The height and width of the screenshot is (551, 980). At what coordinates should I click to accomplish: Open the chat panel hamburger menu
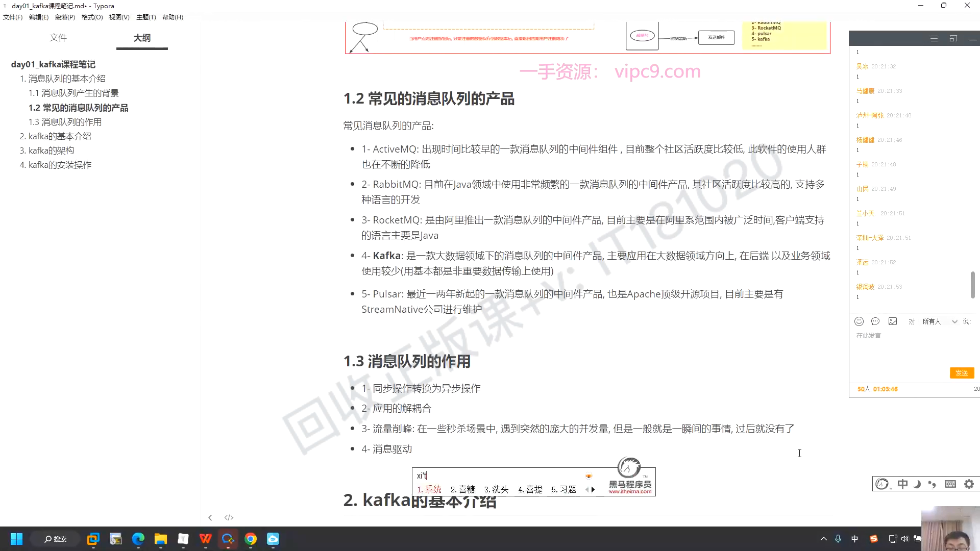coord(934,39)
